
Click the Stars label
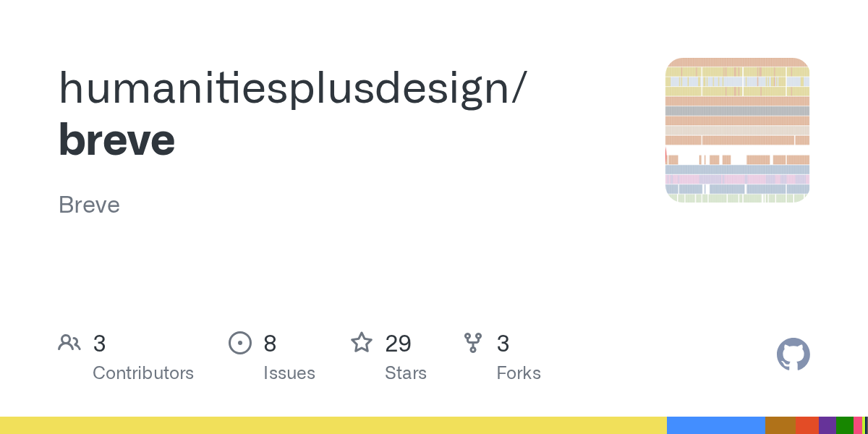point(406,373)
